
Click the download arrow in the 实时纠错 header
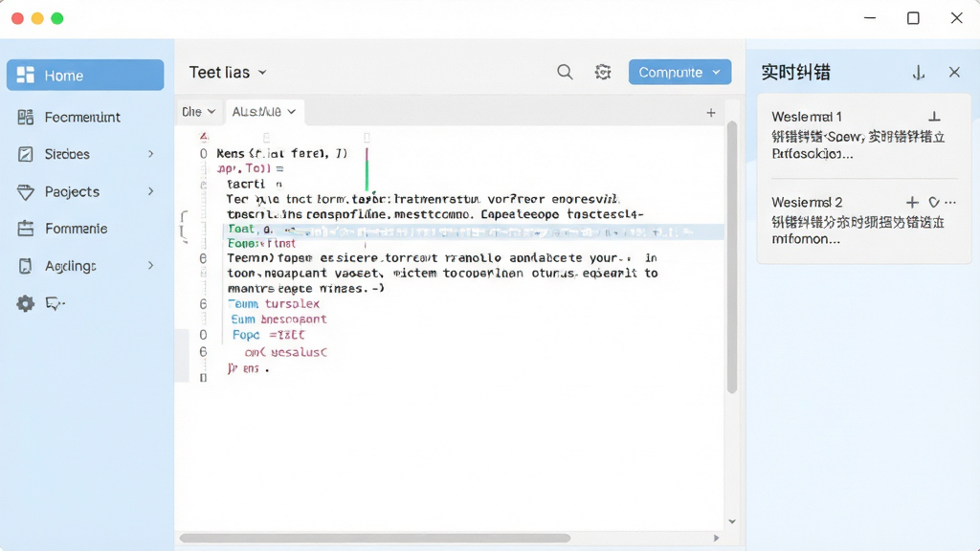pos(918,73)
